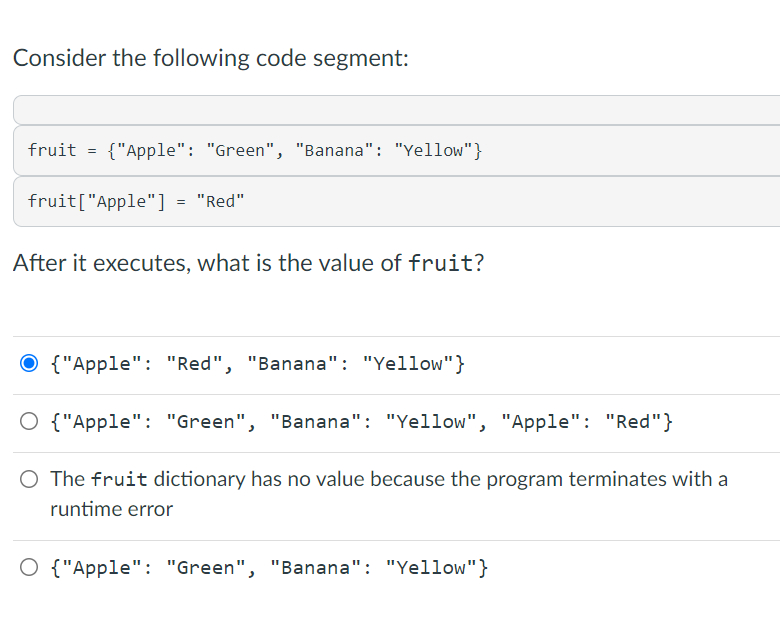Click the first answer's dictionary text label
Viewport: 780px width, 622px height.
click(x=257, y=363)
